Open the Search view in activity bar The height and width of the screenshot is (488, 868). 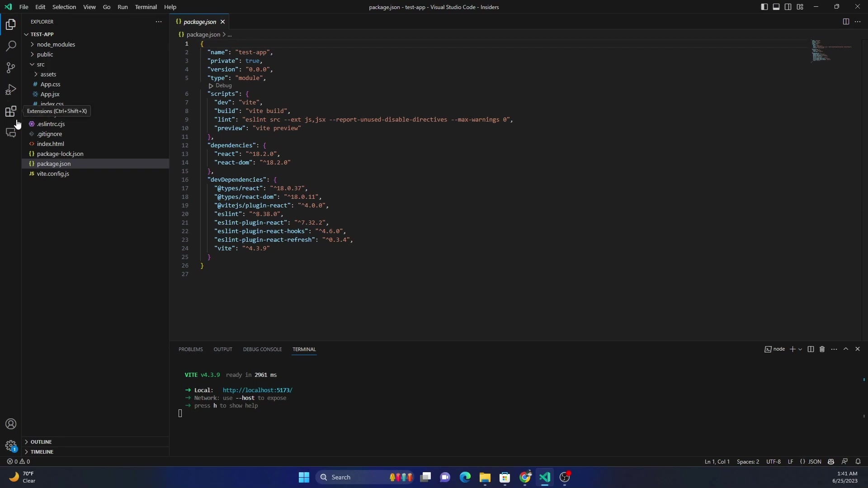point(11,46)
